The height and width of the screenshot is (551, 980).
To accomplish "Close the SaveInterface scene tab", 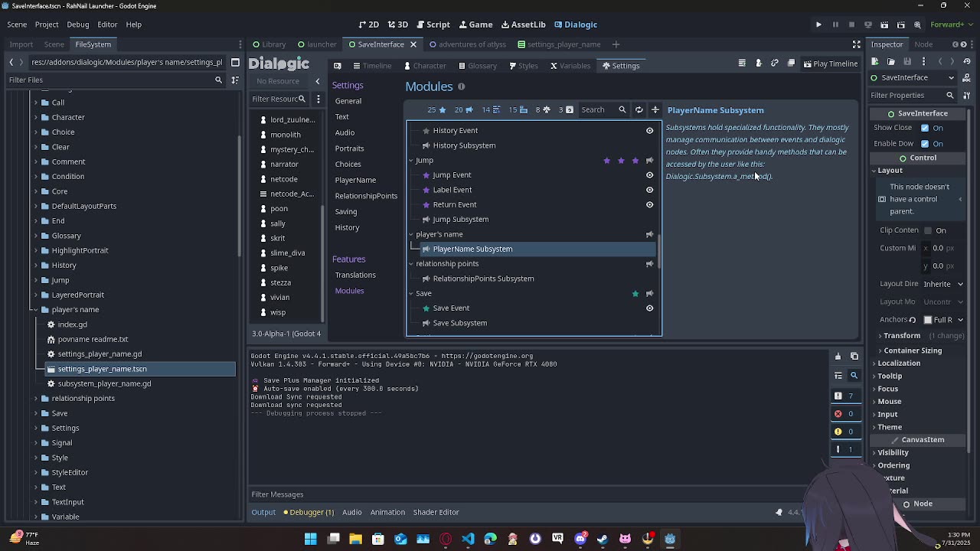I will coord(413,44).
